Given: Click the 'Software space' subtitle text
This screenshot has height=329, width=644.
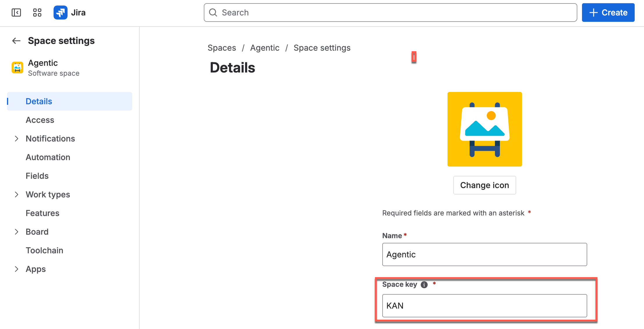Looking at the screenshot, I should coord(54,73).
